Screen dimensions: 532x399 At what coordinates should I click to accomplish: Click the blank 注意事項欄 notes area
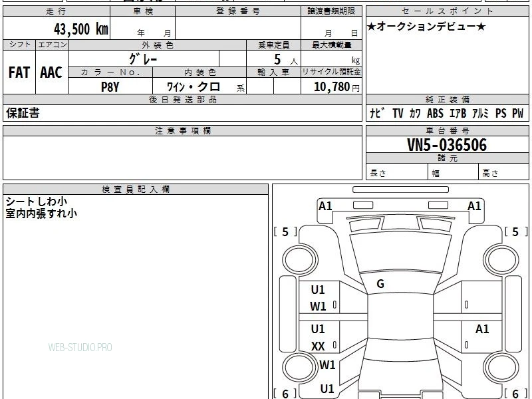pyautogui.click(x=182, y=158)
